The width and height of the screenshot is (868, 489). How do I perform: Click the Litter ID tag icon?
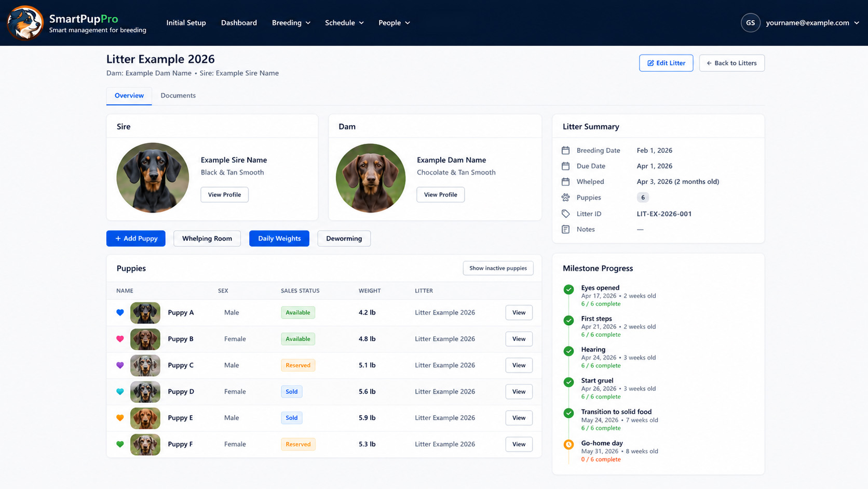tap(565, 214)
